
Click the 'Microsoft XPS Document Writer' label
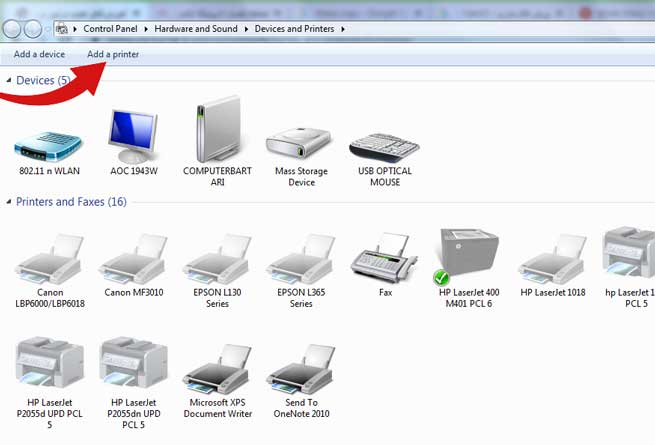click(x=218, y=408)
